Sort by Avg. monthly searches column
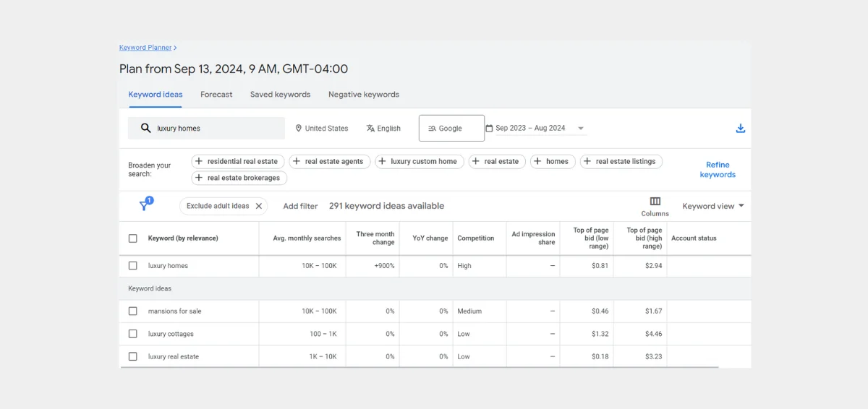The image size is (868, 409). click(307, 238)
